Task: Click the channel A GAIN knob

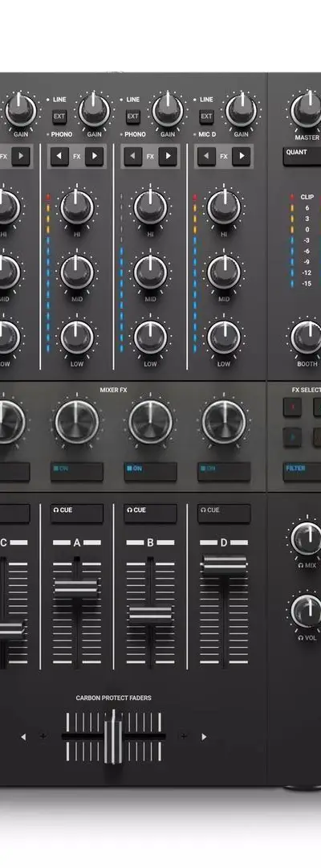Action: [x=94, y=111]
